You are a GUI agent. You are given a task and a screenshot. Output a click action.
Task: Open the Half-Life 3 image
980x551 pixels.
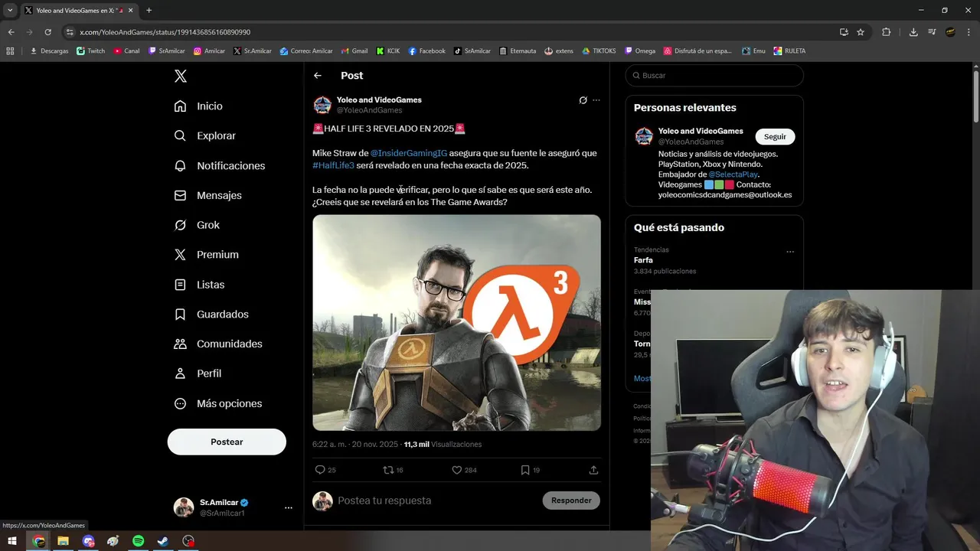point(456,323)
